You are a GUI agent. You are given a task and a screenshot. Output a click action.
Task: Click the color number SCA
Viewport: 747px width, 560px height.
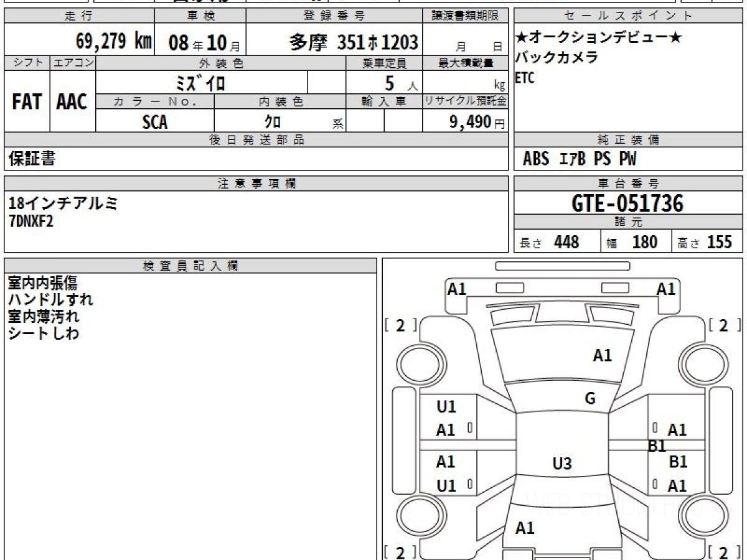coord(154,122)
